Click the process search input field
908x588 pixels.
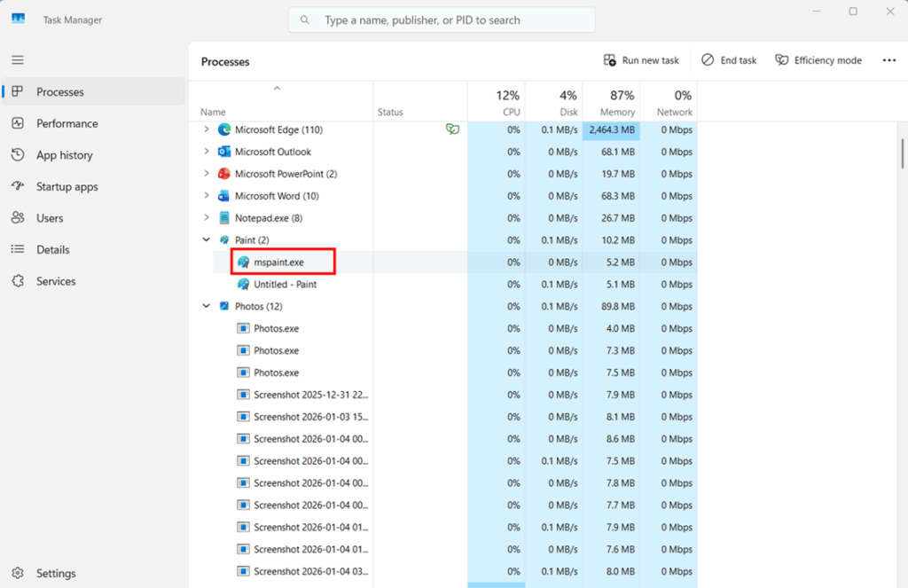[442, 20]
